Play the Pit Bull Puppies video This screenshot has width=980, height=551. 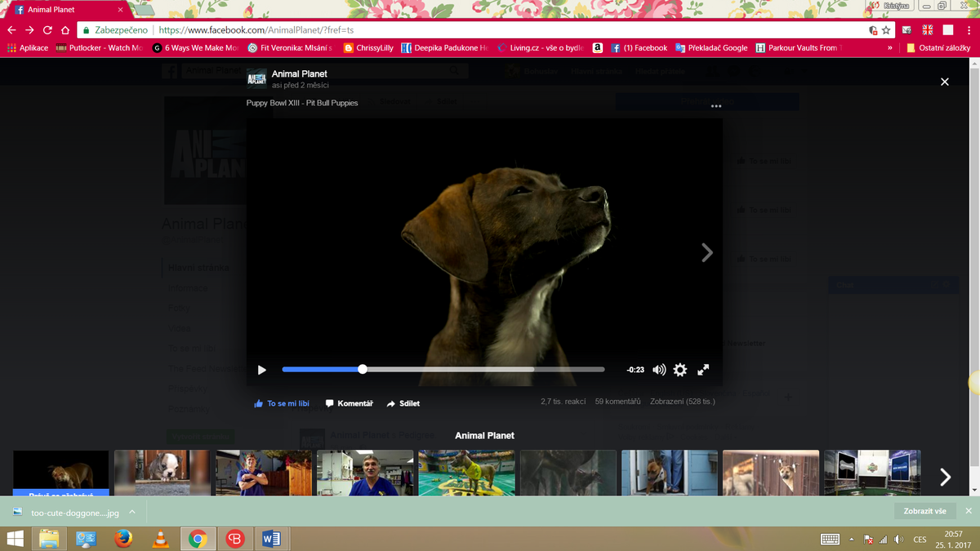pyautogui.click(x=262, y=370)
